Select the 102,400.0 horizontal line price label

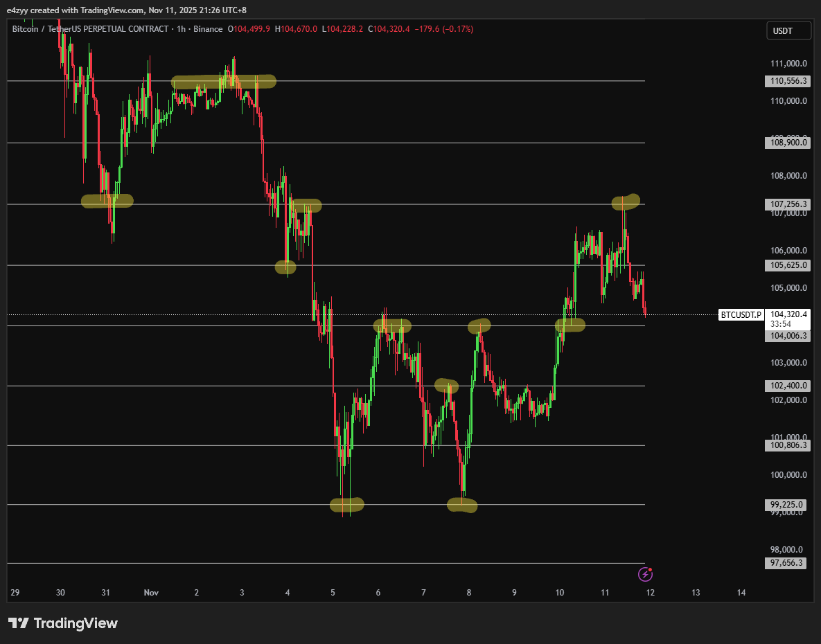pos(788,386)
